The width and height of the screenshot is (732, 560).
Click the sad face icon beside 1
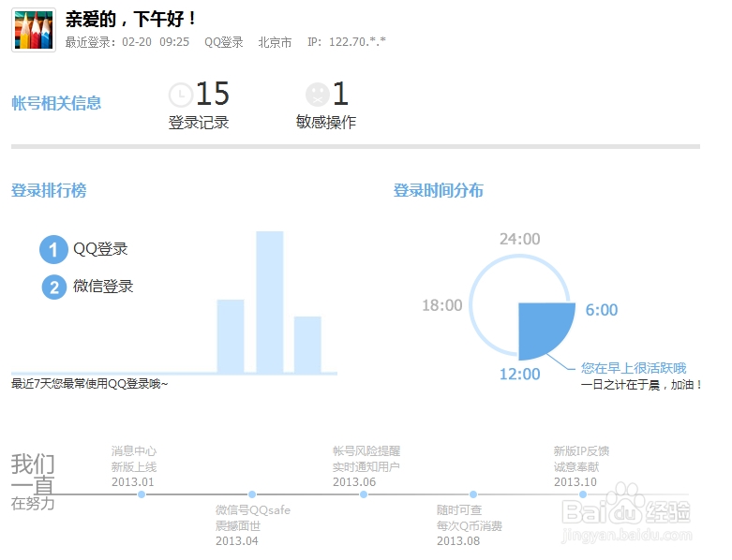318,95
